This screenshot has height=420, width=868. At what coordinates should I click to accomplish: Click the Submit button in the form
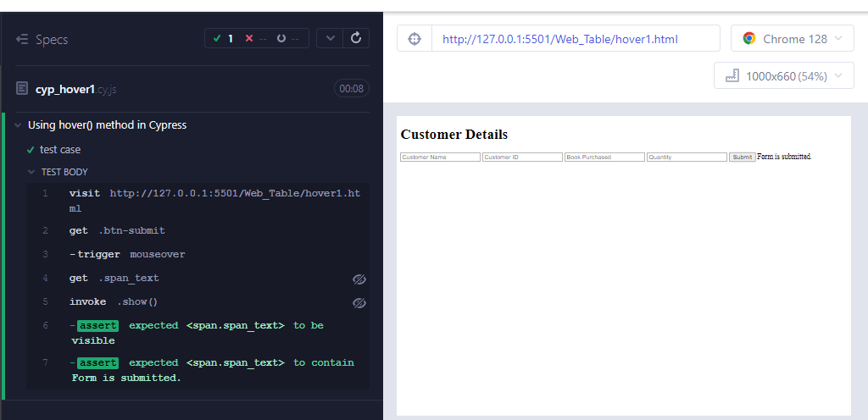pyautogui.click(x=743, y=157)
